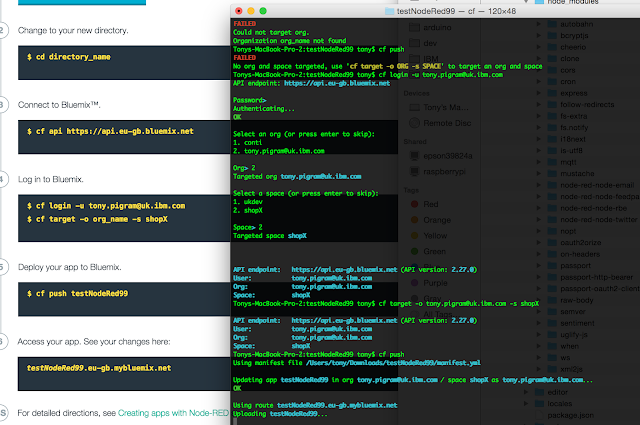The image size is (640, 425).
Task: Click the 'testNodeRed99.eu-gb.mybluemix.net' URL in code box
Action: click(99, 368)
